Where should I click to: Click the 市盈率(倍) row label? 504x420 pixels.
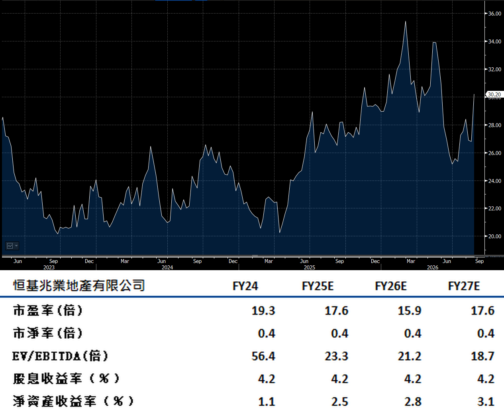pyautogui.click(x=48, y=310)
